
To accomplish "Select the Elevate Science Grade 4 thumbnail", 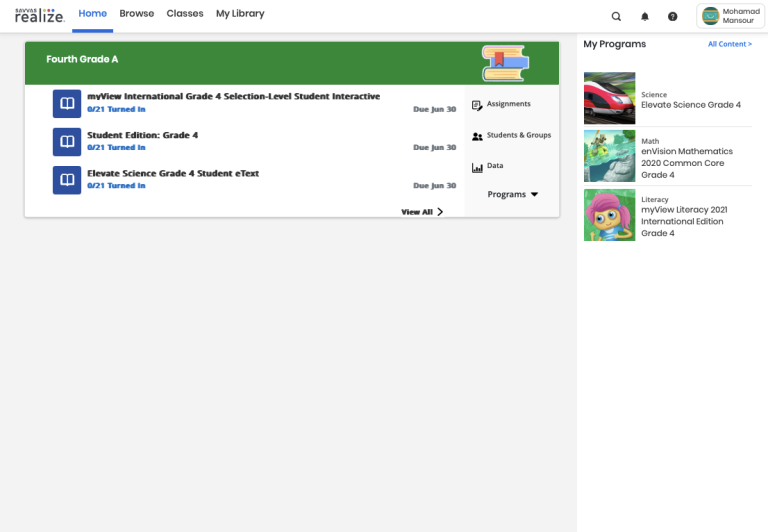I will [x=609, y=98].
